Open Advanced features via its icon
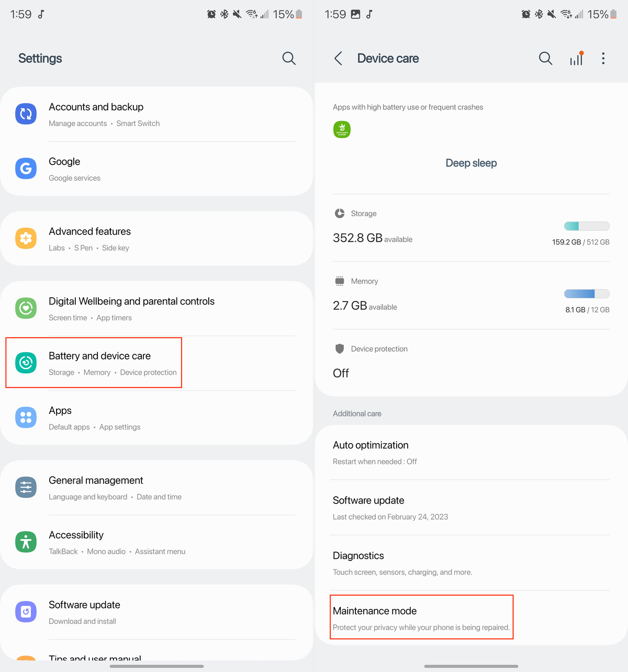The height and width of the screenshot is (672, 628). click(26, 238)
